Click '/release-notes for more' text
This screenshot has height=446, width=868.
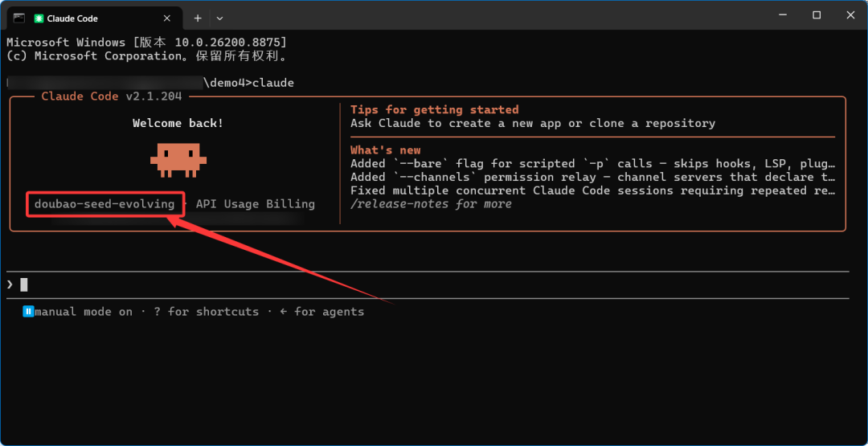coord(431,204)
